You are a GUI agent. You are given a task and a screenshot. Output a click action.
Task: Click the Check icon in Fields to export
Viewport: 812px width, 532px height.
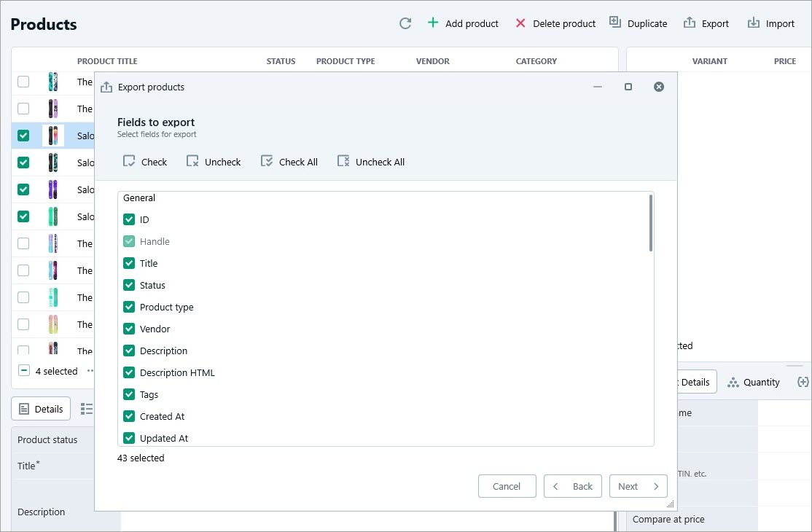[129, 162]
